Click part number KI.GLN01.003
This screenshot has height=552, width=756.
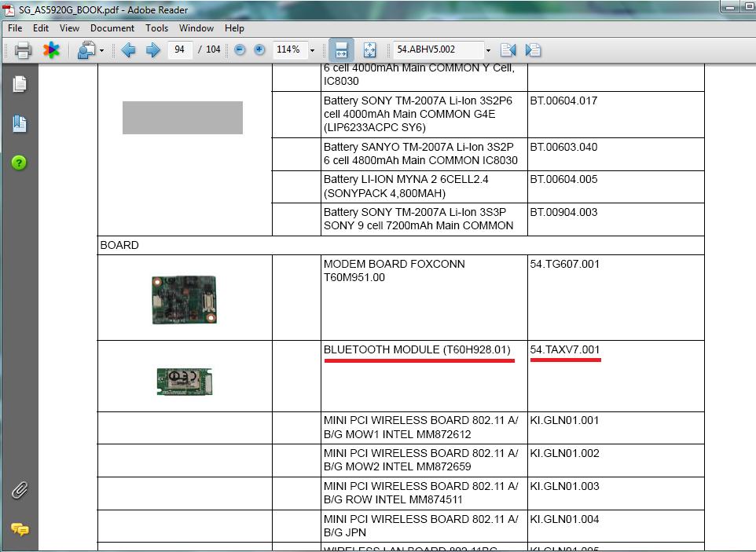click(x=564, y=486)
